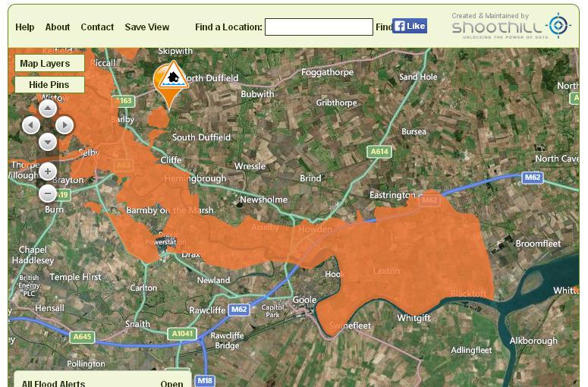Click the M62 motorway marker near Rawcliffe
The image size is (588, 387).
[x=239, y=310]
